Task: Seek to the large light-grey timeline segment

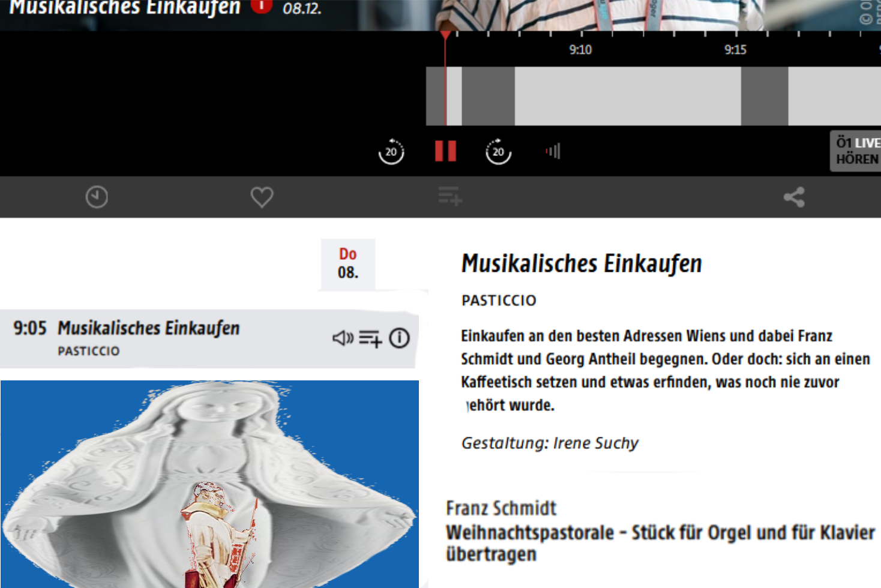Action: [628, 96]
